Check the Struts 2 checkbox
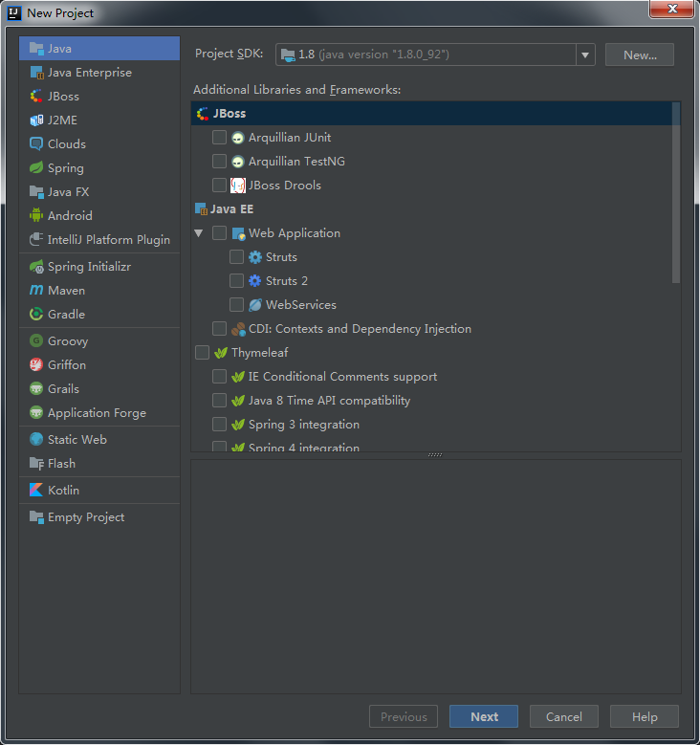The width and height of the screenshot is (700, 745). 236,281
